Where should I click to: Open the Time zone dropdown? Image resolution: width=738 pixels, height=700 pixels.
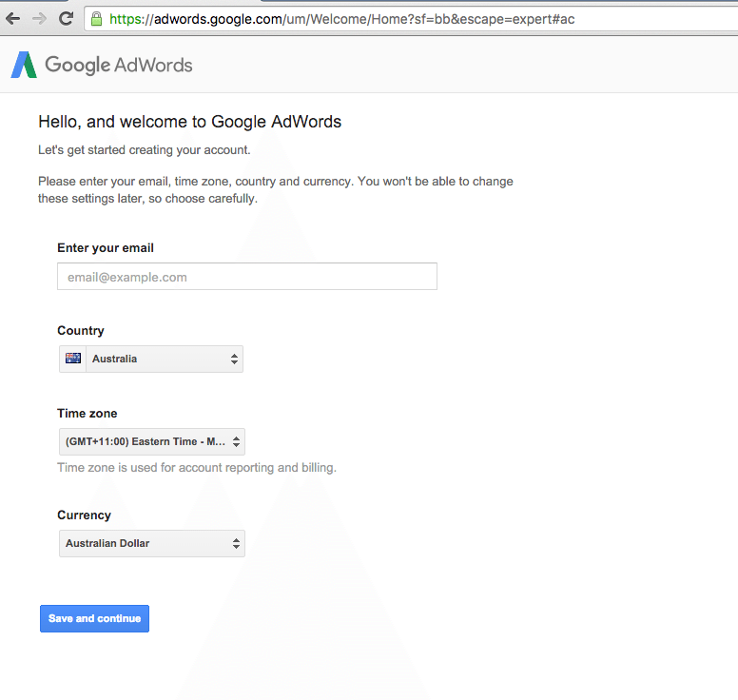coord(152,441)
